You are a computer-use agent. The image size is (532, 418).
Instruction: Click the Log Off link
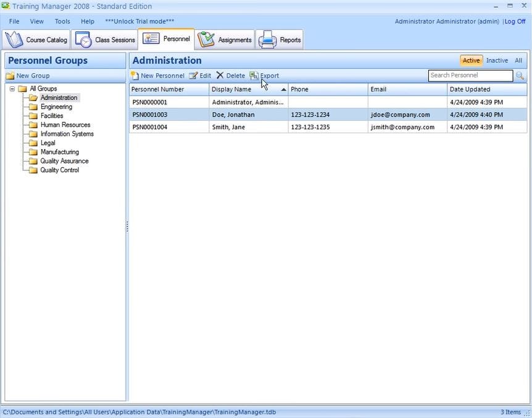515,21
